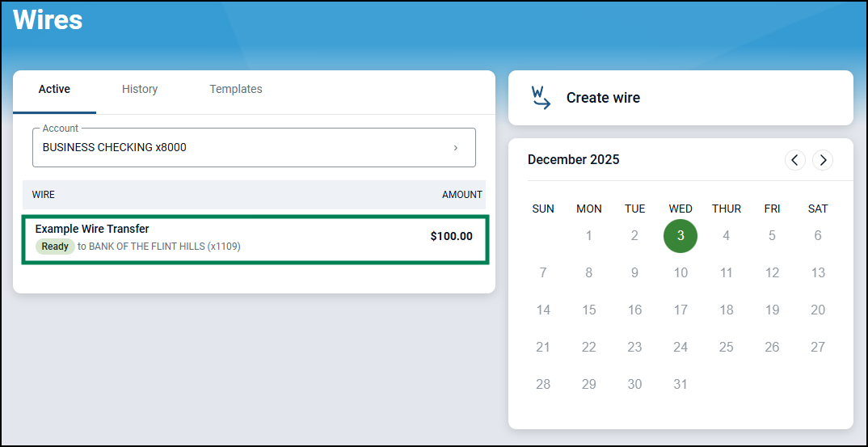Click the Create wire arrow icon

pyautogui.click(x=541, y=98)
